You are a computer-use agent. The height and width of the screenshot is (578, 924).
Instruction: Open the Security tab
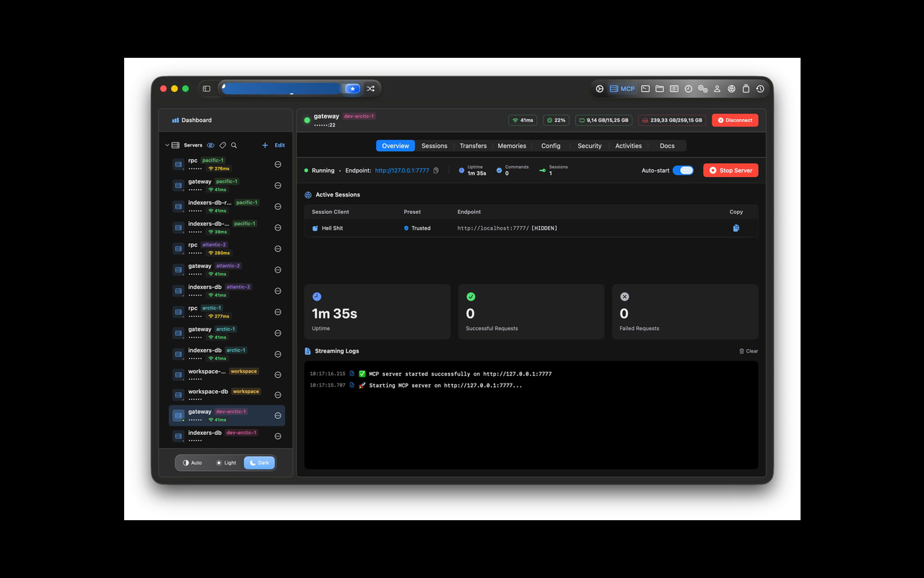coord(589,145)
